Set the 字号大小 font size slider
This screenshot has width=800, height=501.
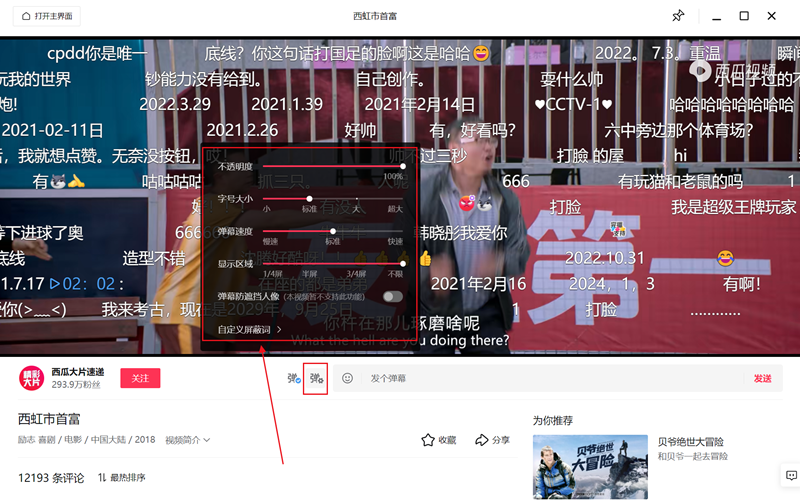point(309,198)
